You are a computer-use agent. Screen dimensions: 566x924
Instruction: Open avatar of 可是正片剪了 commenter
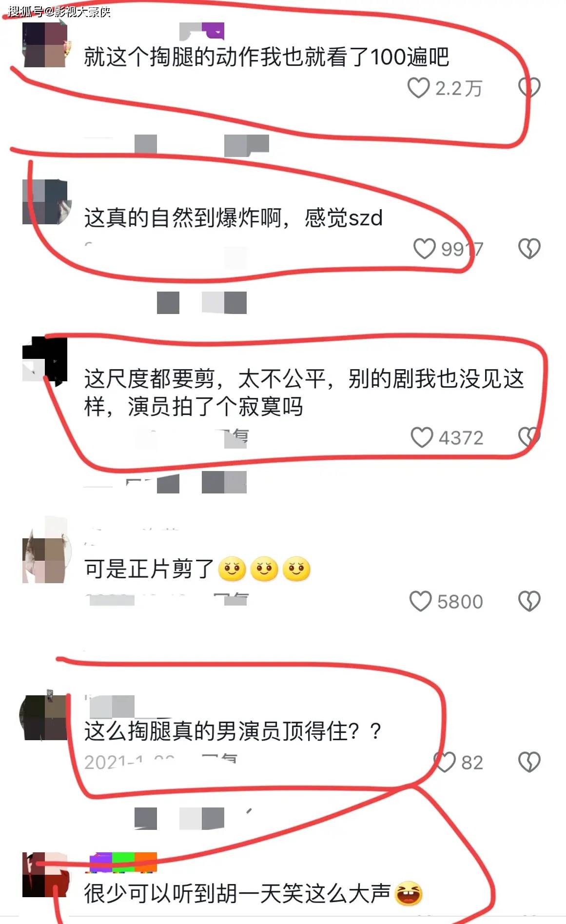45,561
